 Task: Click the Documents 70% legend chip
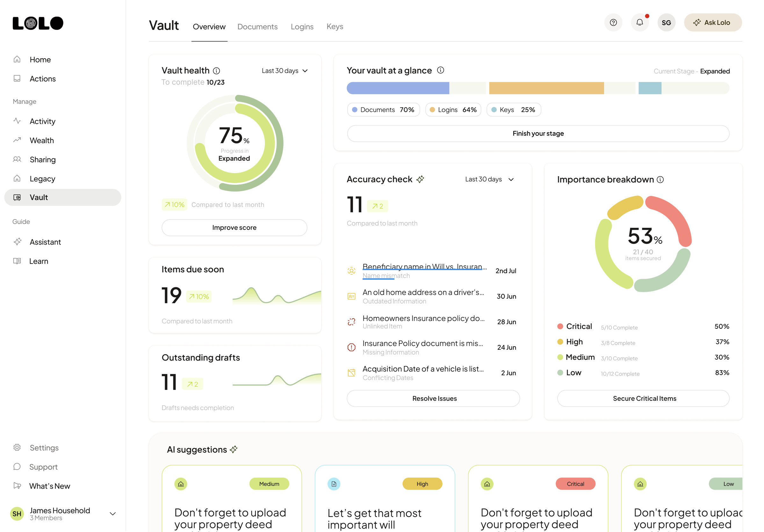(383, 110)
